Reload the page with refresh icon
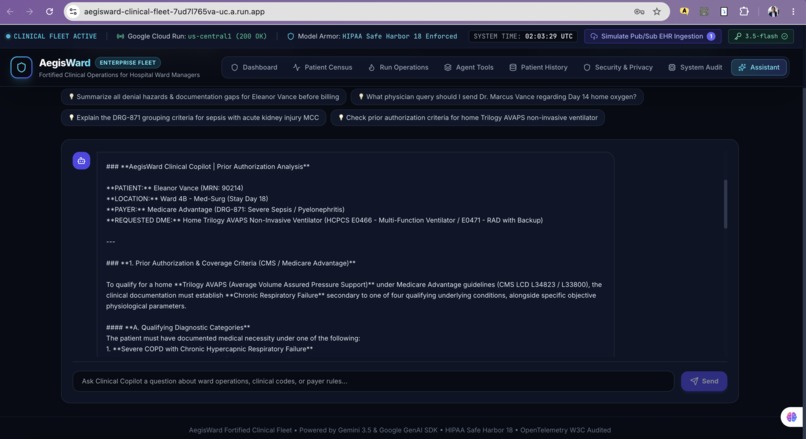Screen dimensions: 806x439 [x=49, y=11]
